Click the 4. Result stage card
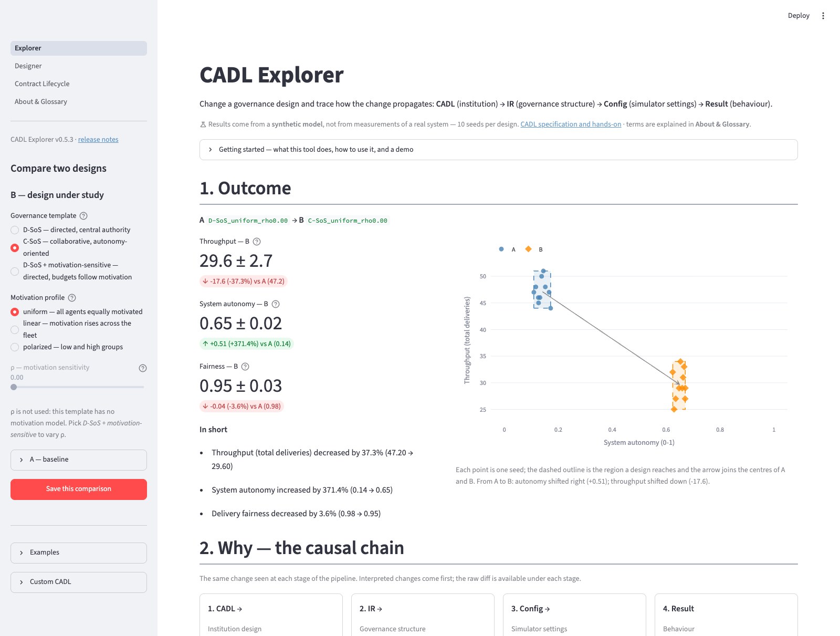840x636 pixels. pyautogui.click(x=726, y=615)
